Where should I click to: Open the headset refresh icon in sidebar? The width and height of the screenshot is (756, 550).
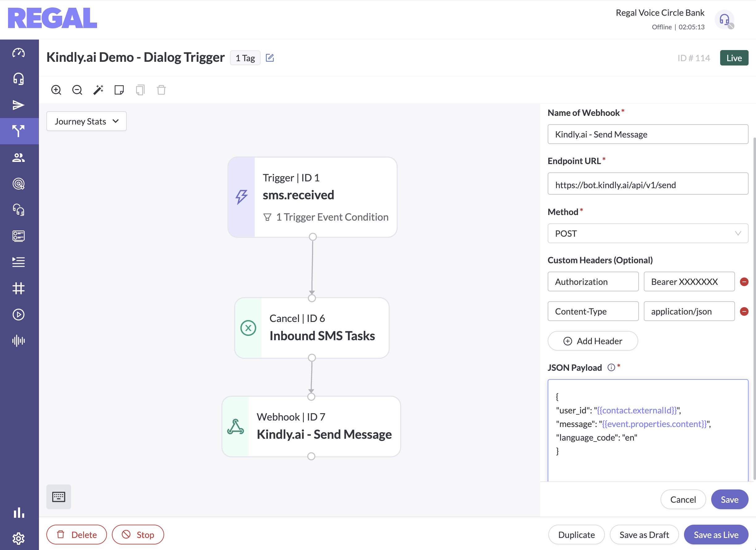point(19,210)
